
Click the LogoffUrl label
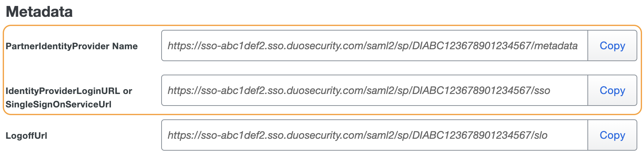(26, 136)
